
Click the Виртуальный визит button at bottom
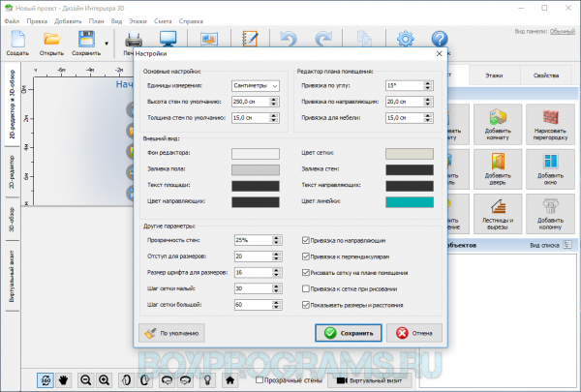[x=370, y=380]
